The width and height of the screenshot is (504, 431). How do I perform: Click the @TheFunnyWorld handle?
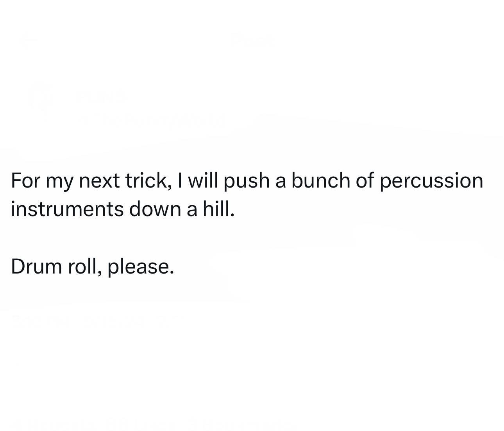(152, 119)
